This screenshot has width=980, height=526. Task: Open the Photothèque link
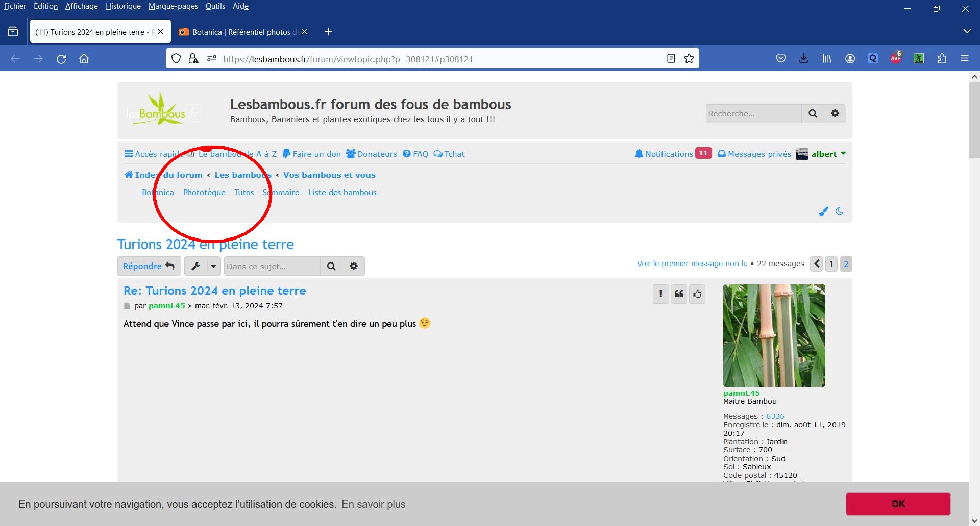204,192
